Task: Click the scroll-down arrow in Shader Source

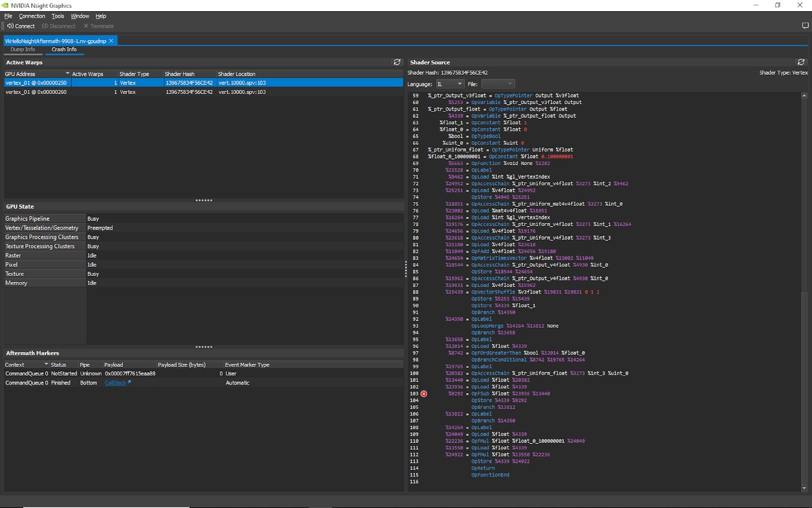Action: pyautogui.click(x=804, y=488)
